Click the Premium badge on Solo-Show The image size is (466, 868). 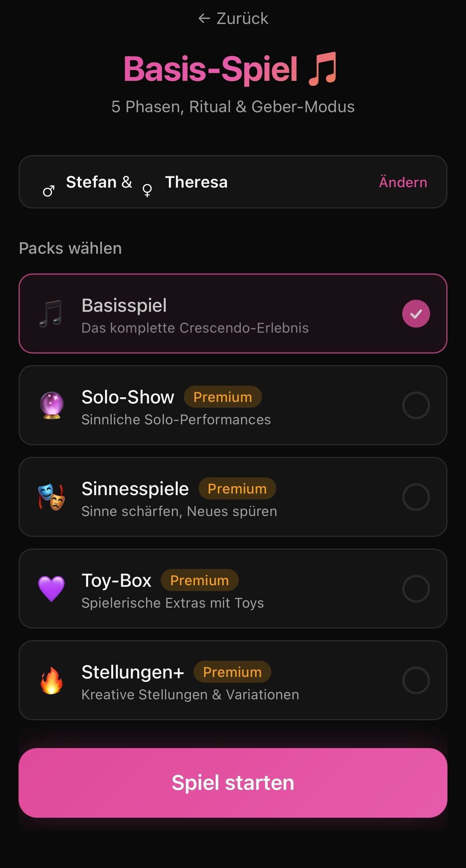point(221,397)
